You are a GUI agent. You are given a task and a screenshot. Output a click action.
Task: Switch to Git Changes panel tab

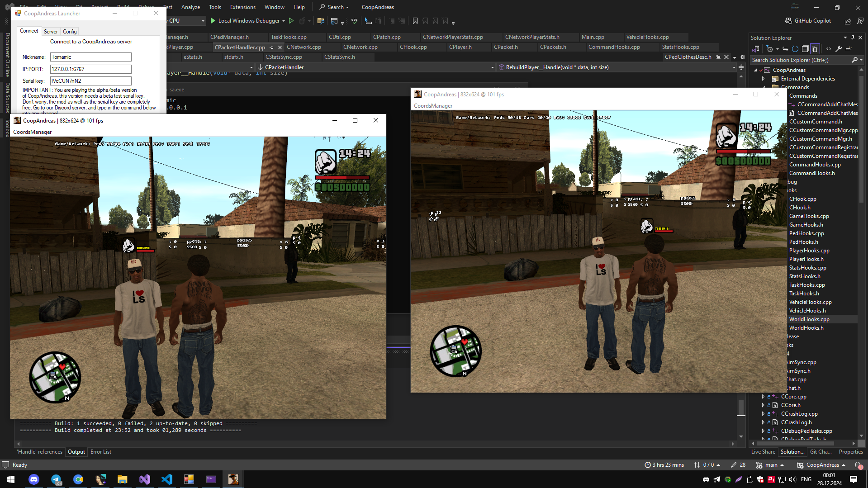(x=821, y=452)
